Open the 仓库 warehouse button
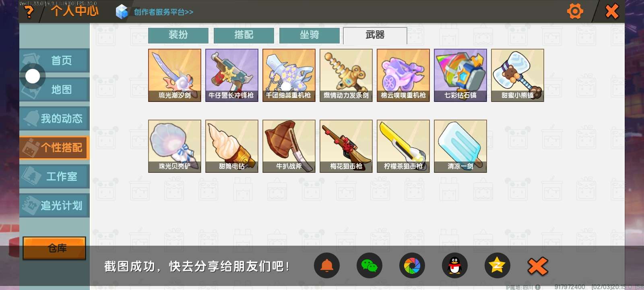Image resolution: width=644 pixels, height=290 pixels. pos(54,248)
